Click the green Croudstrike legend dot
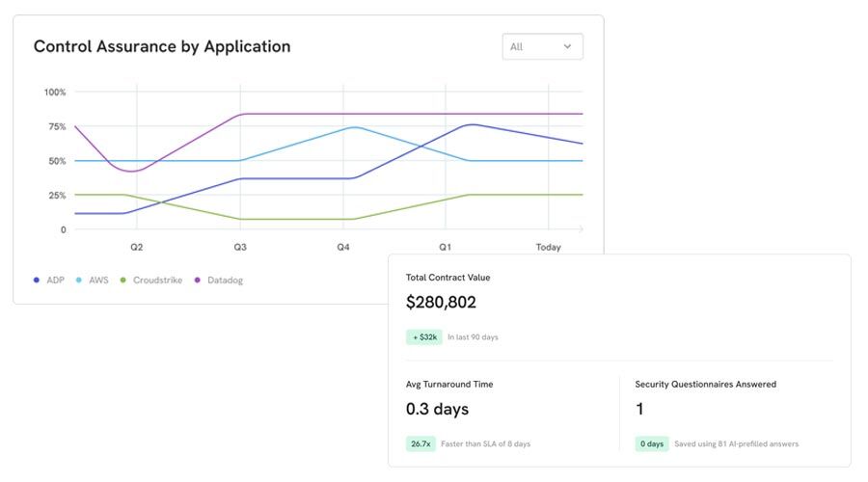868x482 pixels. pyautogui.click(x=122, y=280)
